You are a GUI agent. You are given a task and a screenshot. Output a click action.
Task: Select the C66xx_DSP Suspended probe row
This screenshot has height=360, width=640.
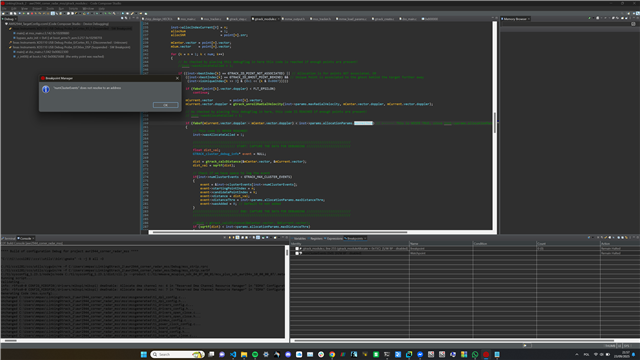click(x=70, y=47)
